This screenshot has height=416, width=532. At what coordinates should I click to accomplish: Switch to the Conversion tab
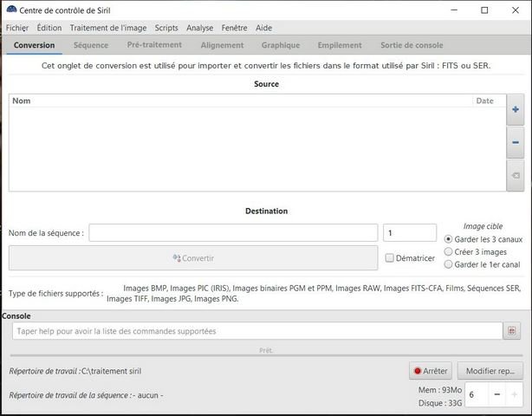(35, 45)
